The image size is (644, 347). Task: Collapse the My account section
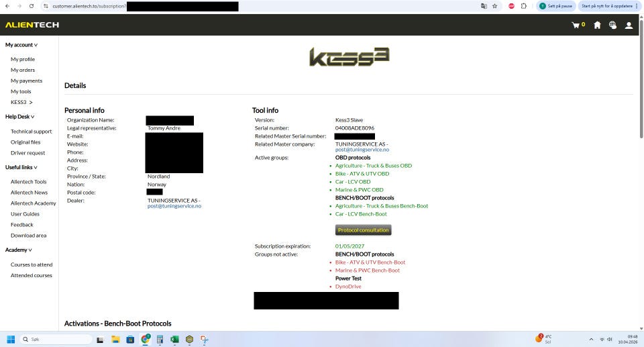pyautogui.click(x=21, y=45)
